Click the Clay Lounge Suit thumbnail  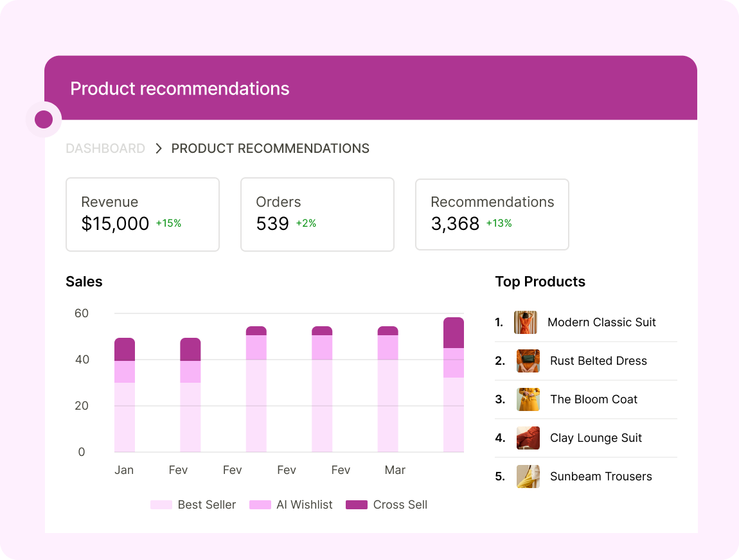tap(528, 438)
